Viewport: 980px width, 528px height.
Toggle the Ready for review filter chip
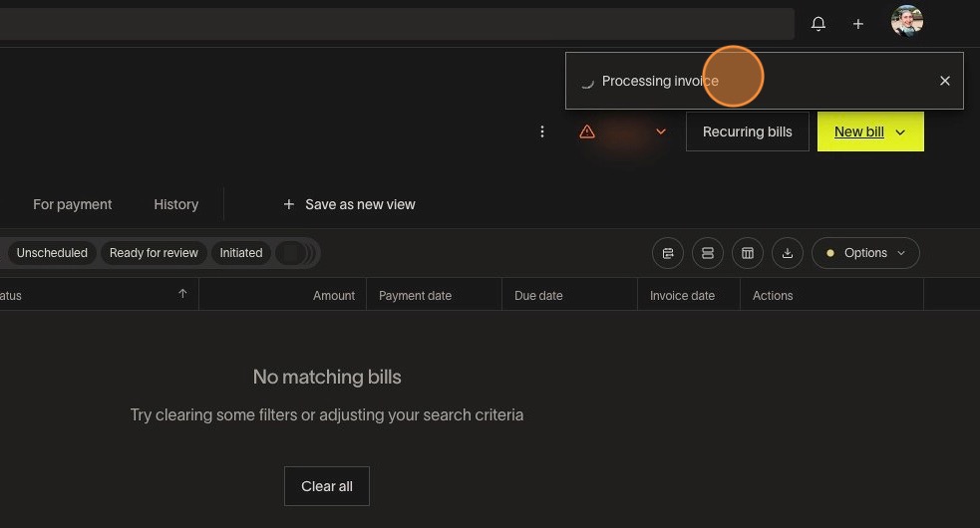coord(154,253)
